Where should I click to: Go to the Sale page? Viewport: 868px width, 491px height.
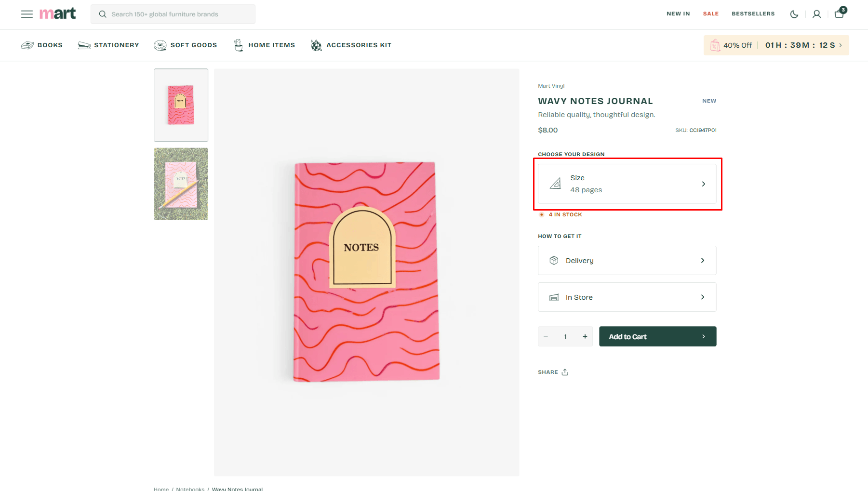pyautogui.click(x=710, y=14)
